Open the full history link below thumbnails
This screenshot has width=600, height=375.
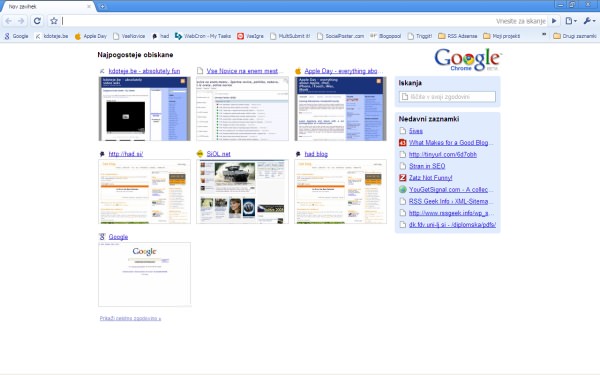coord(130,318)
